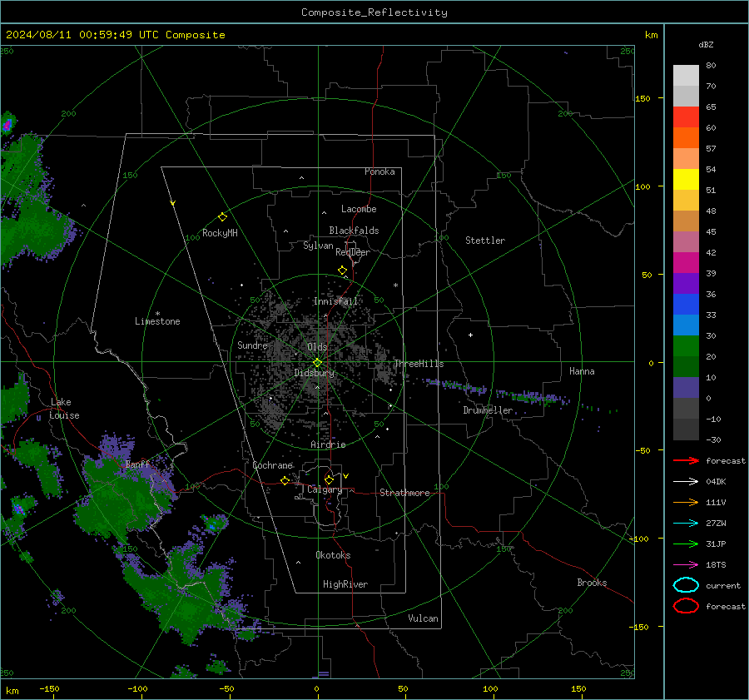Click the Airdrie label
This screenshot has height=700, width=749.
click(x=328, y=444)
